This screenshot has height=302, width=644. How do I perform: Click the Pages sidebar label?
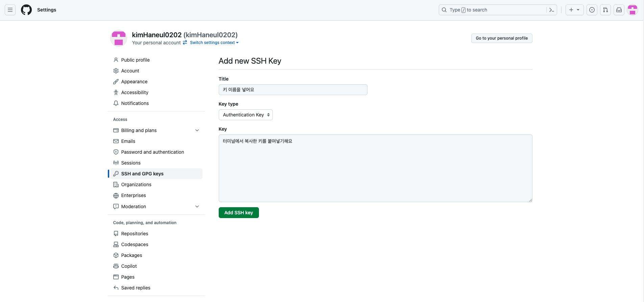coord(128,277)
